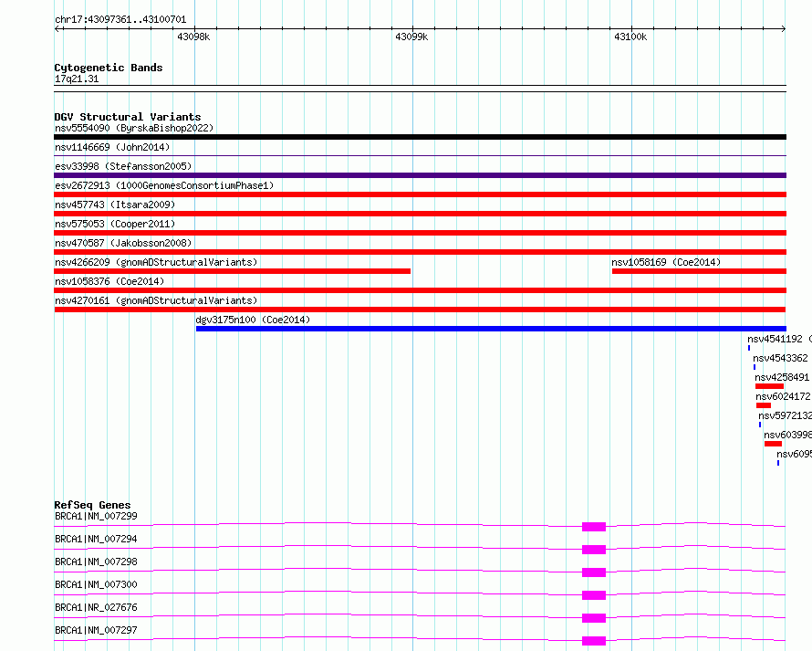Open the BRCA1|NM_007297 transcript label
The width and height of the screenshot is (812, 651).
point(97,630)
